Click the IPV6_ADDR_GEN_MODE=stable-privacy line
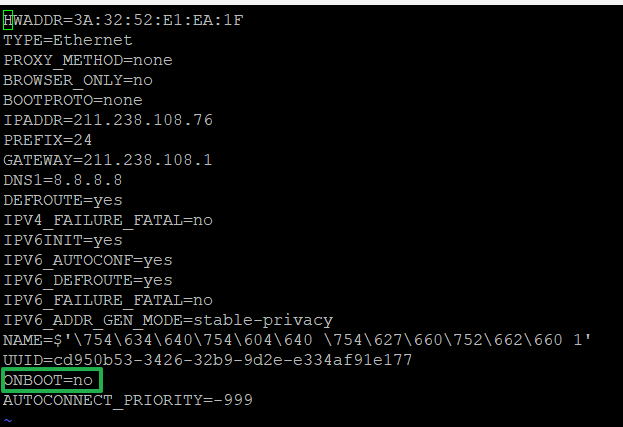The height and width of the screenshot is (427, 623). pos(168,320)
